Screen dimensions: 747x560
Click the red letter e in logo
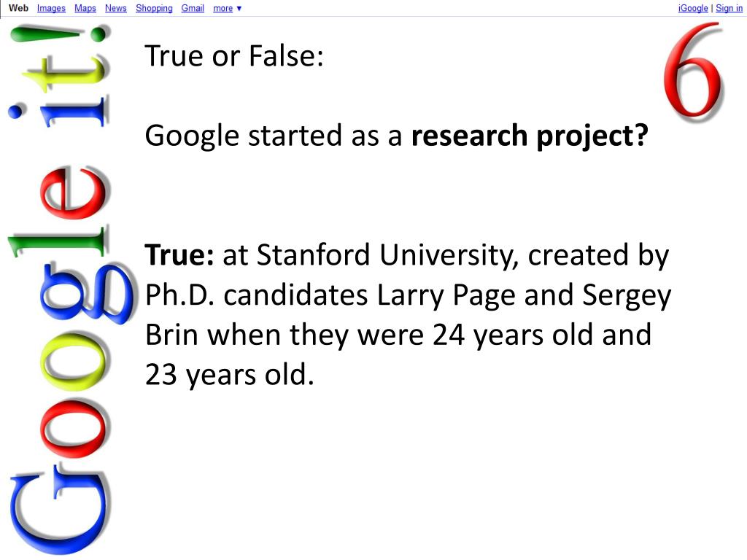pos(74,192)
